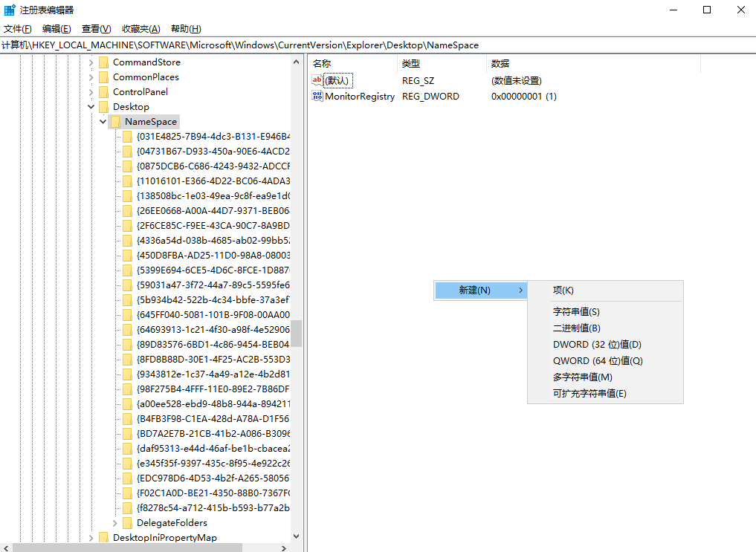The image size is (756, 552).
Task: Click the Registry Editor app icon in title bar
Action: click(10, 10)
